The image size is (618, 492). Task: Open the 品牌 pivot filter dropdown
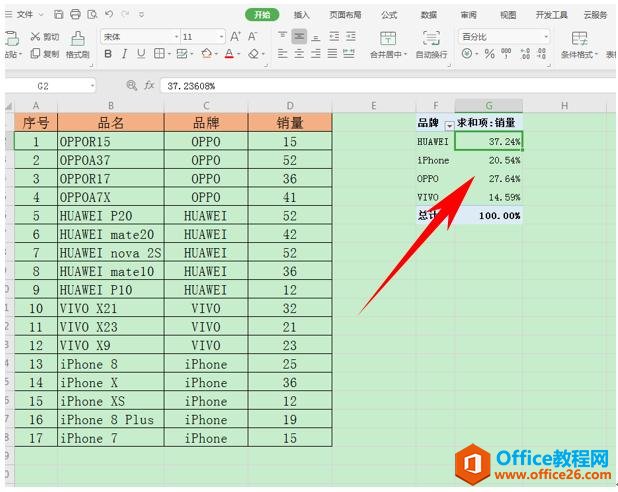point(449,126)
